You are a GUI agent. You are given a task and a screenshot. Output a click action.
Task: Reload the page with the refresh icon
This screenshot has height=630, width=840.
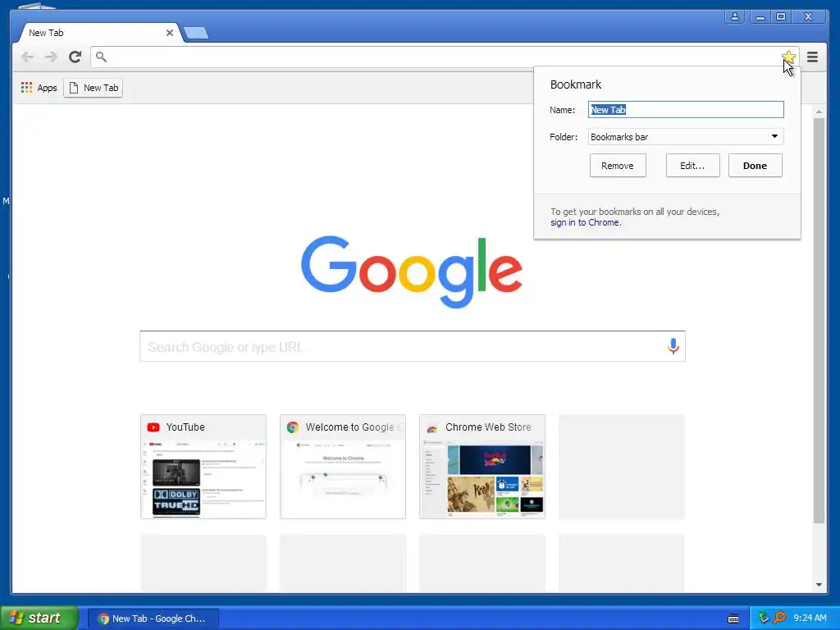click(75, 57)
